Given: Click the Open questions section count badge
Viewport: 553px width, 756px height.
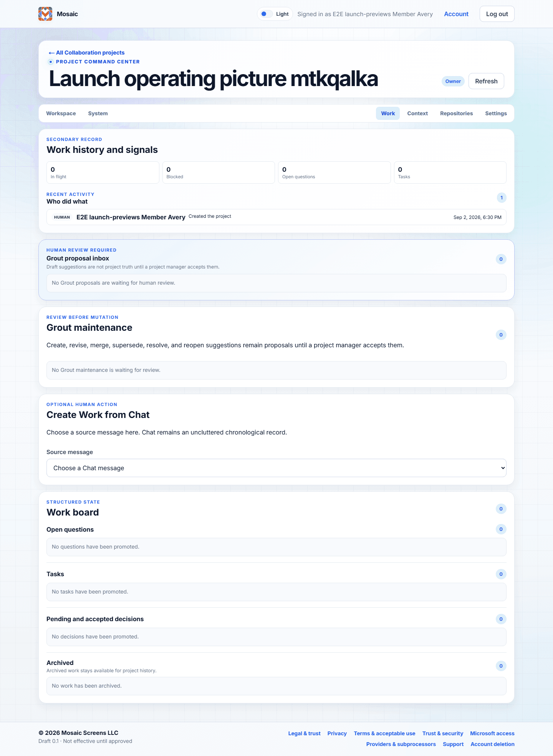Looking at the screenshot, I should [501, 529].
